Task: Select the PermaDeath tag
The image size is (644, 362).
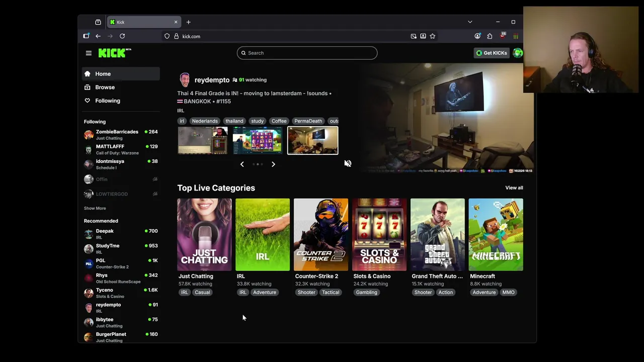Action: pyautogui.click(x=308, y=121)
